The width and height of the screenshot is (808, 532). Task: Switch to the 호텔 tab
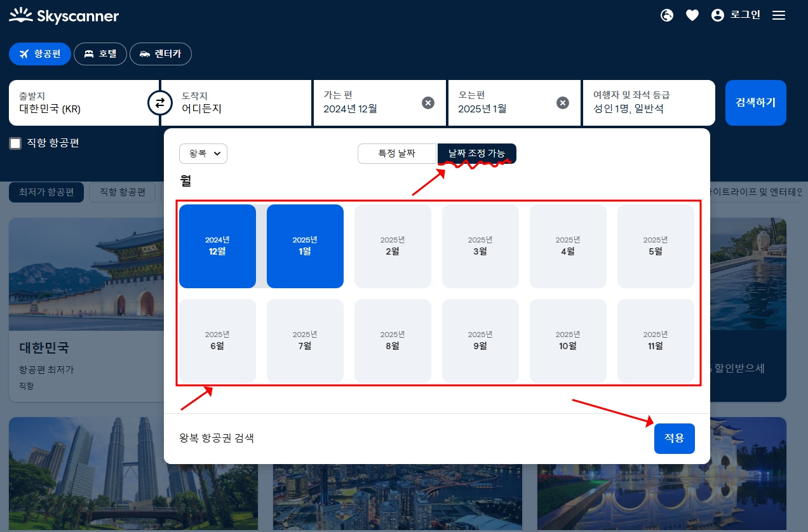(x=100, y=54)
